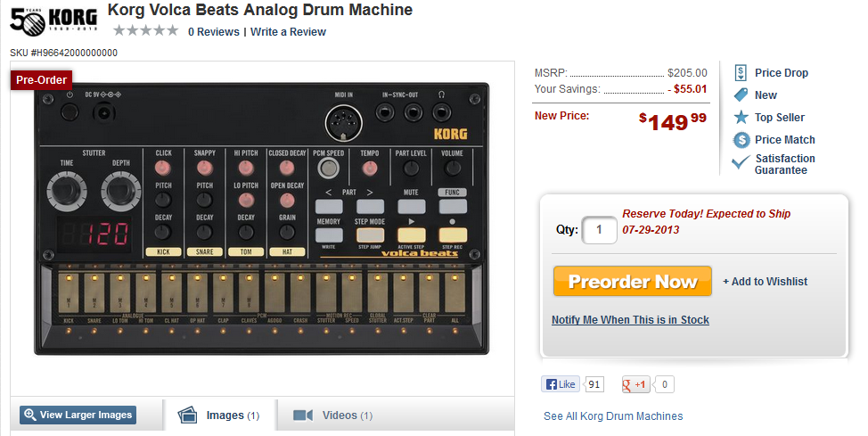Image resolution: width=868 pixels, height=436 pixels.
Task: Open the Images tab
Action: tap(219, 415)
